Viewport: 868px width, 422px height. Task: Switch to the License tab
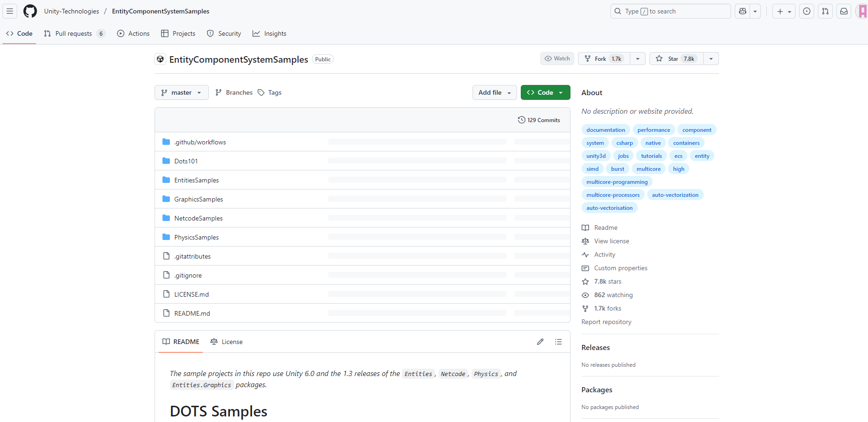pos(227,342)
